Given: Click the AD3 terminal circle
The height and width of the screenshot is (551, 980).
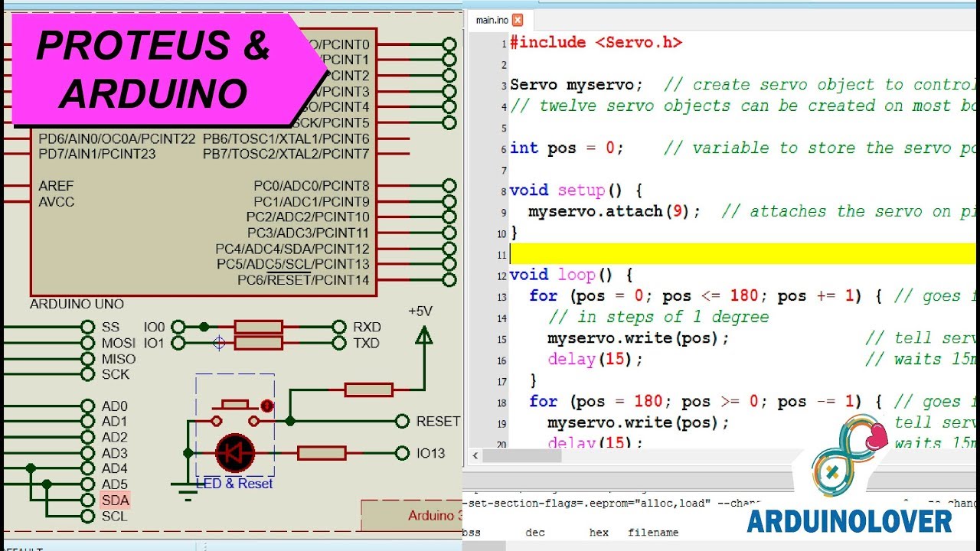Looking at the screenshot, I should (x=87, y=453).
